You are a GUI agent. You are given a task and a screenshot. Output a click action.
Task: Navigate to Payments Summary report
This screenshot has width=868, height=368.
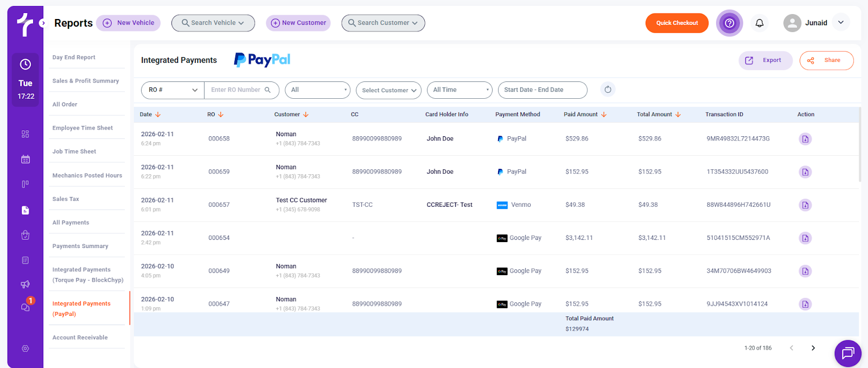pyautogui.click(x=80, y=246)
